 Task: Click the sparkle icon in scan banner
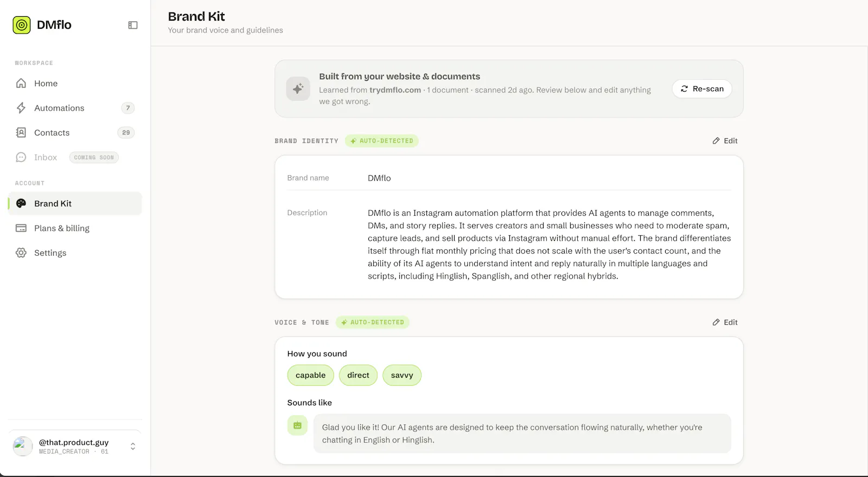[298, 89]
